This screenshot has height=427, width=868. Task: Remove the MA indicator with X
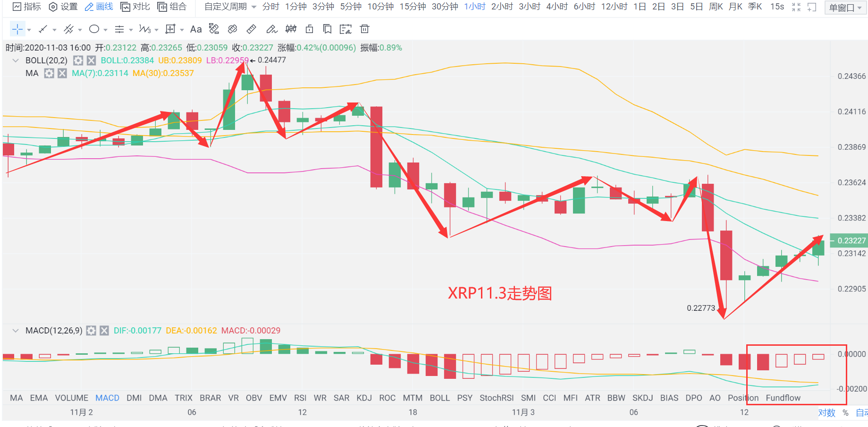pos(62,73)
